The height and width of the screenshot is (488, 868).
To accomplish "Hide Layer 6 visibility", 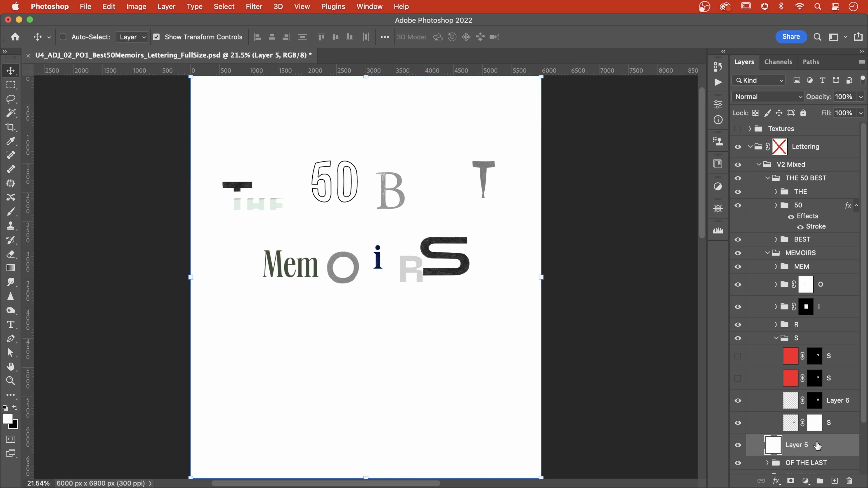I will point(738,400).
